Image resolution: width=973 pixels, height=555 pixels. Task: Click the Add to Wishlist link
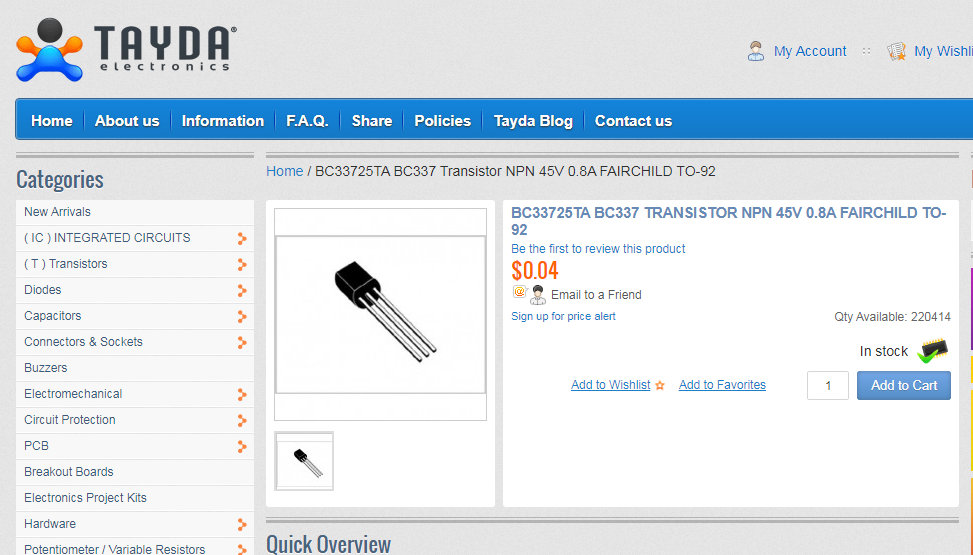(611, 385)
